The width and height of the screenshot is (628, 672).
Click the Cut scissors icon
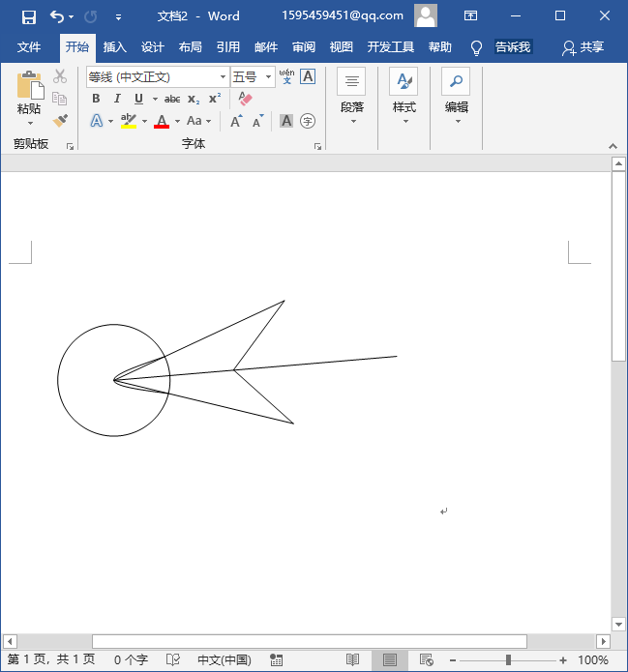pyautogui.click(x=60, y=76)
